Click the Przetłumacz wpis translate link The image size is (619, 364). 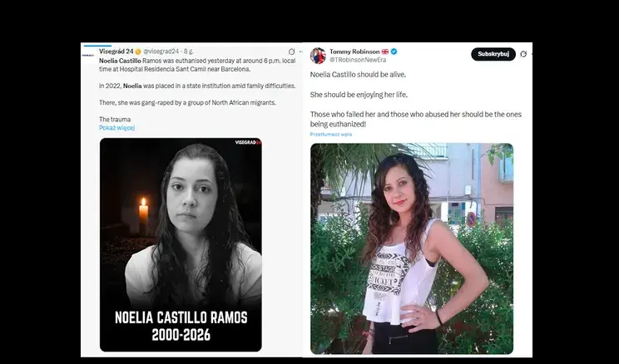tap(331, 134)
